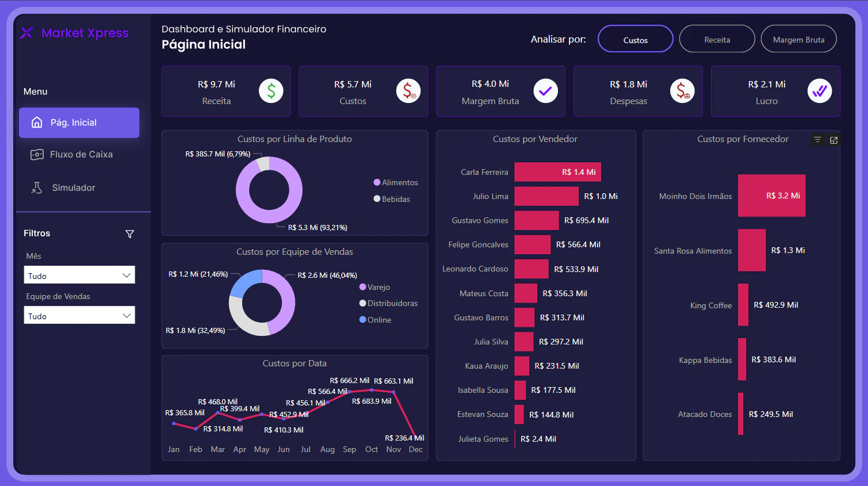Image resolution: width=868 pixels, height=486 pixels.
Task: Click the dollar icon on Despesas card
Action: coord(682,91)
